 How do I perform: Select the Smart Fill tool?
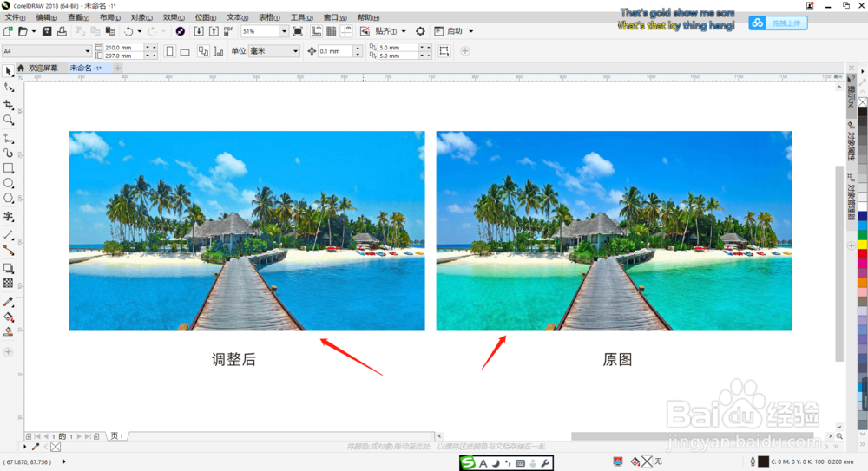tap(9, 332)
